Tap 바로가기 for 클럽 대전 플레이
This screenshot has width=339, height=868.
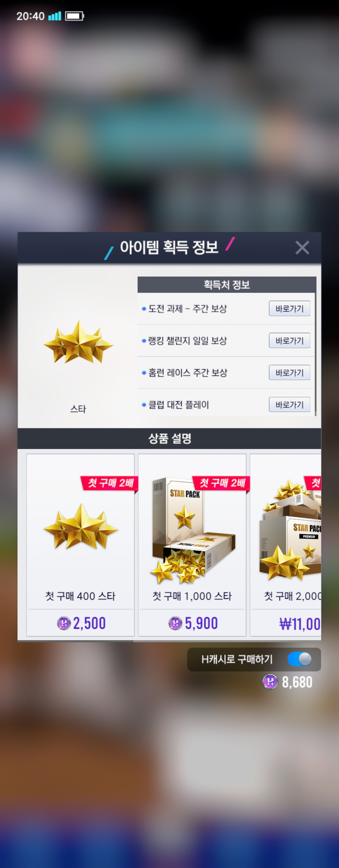[x=289, y=405]
